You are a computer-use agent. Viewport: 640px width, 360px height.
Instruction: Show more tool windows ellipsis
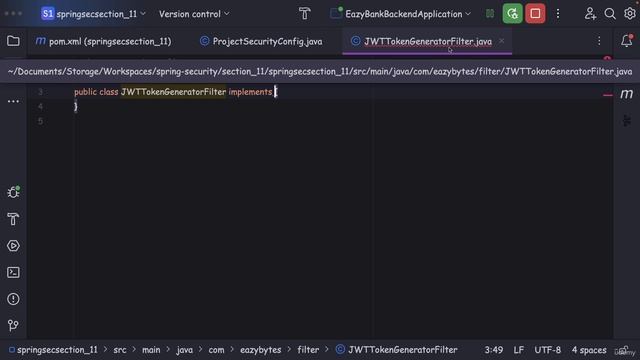coord(13,101)
